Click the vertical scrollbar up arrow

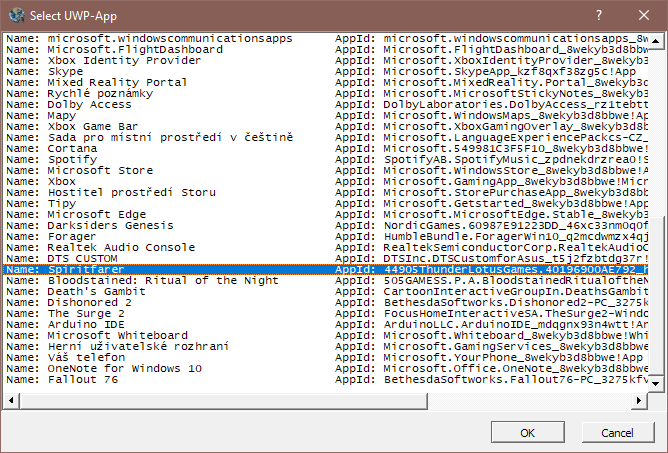point(656,41)
